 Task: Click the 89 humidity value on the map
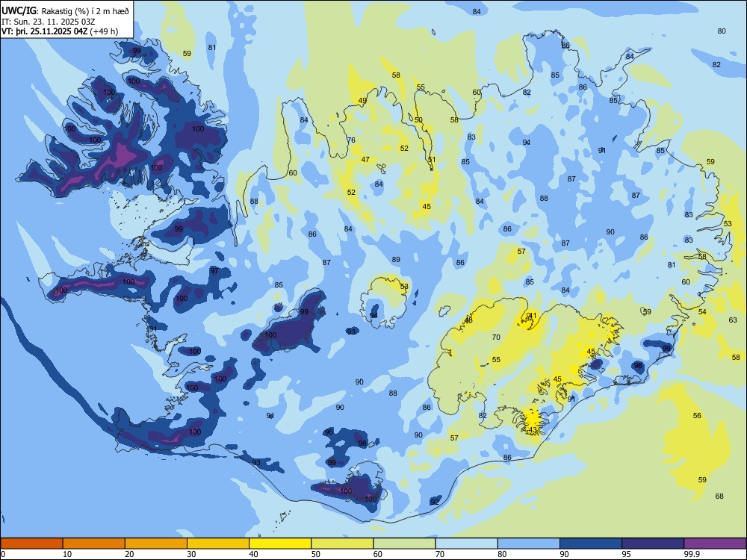tap(396, 260)
